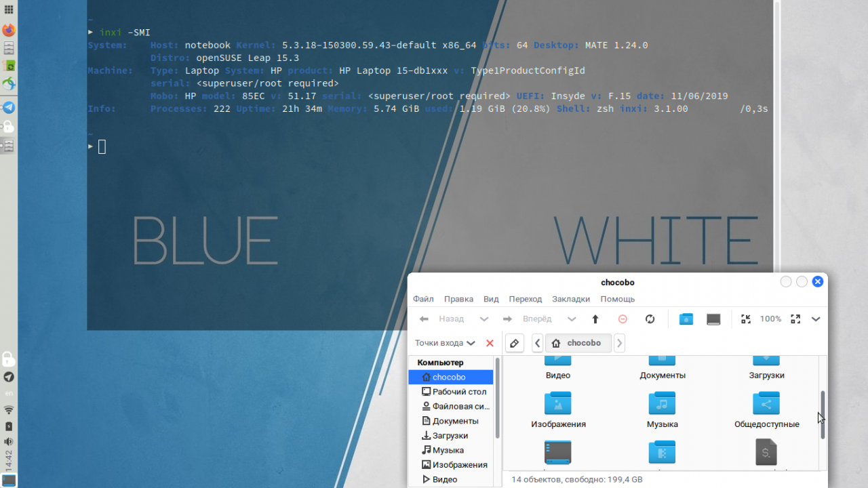Click the chocobo path bar button
The image size is (868, 488).
[x=578, y=343]
